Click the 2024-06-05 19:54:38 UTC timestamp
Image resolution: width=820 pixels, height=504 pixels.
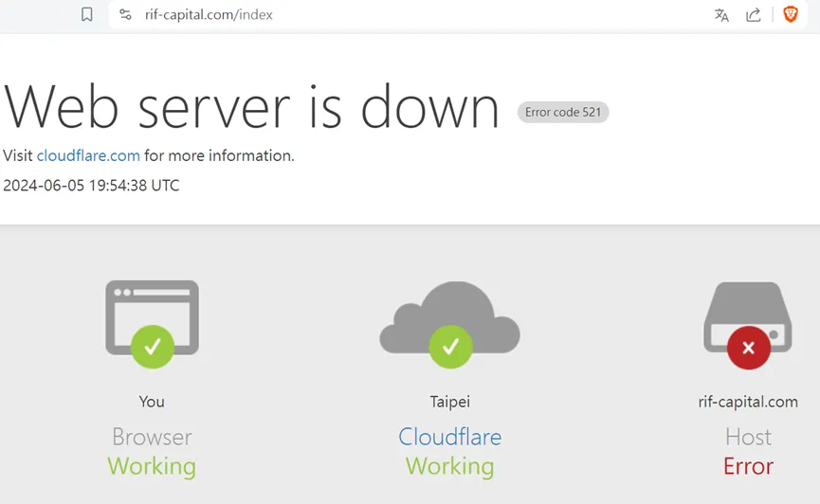click(91, 185)
